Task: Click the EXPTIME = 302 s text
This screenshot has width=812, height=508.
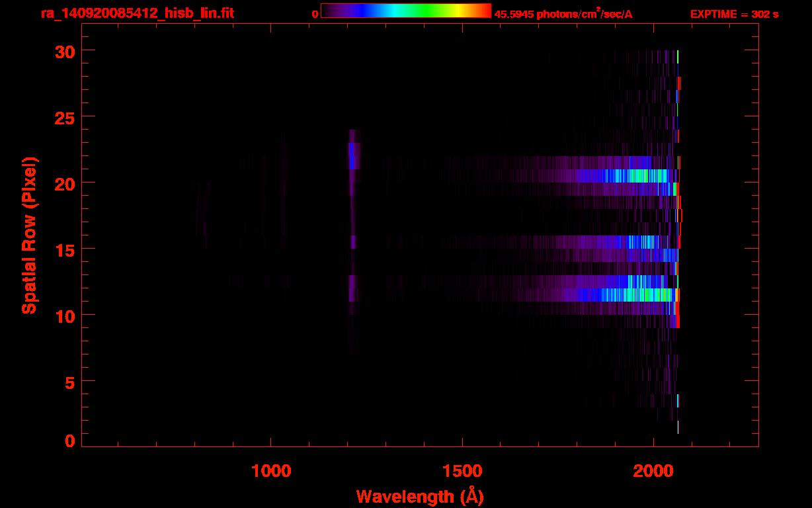Action: coord(734,14)
